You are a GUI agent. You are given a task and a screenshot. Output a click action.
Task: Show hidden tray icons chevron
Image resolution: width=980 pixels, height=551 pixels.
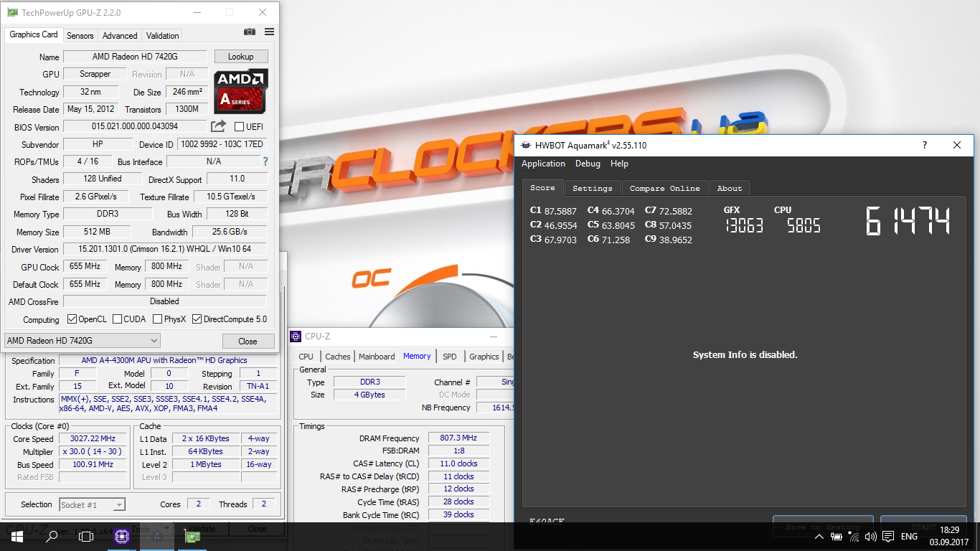(818, 537)
